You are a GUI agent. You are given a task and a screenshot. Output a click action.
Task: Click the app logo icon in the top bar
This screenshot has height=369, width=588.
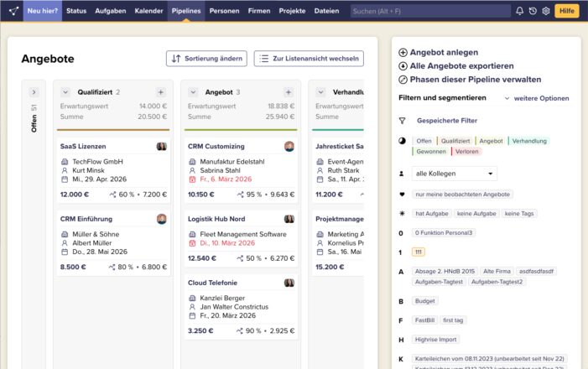(x=14, y=11)
